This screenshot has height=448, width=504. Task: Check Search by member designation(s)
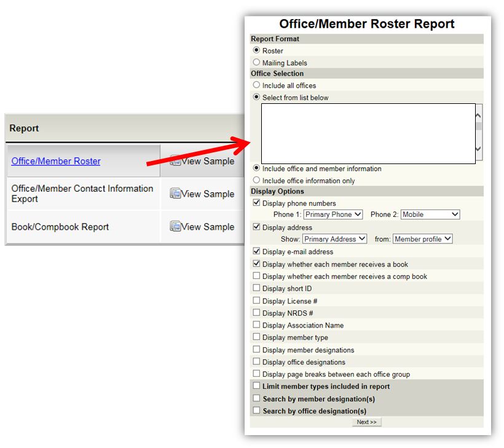(x=256, y=398)
